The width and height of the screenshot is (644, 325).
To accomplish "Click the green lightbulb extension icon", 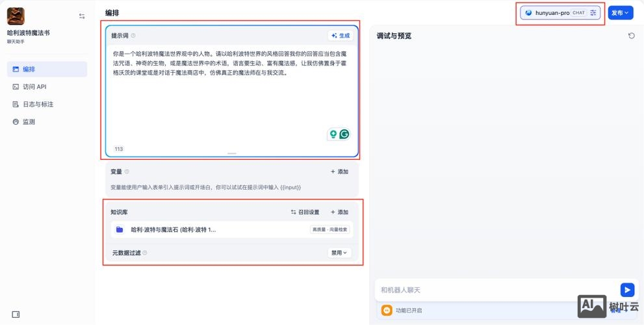I will coord(333,134).
